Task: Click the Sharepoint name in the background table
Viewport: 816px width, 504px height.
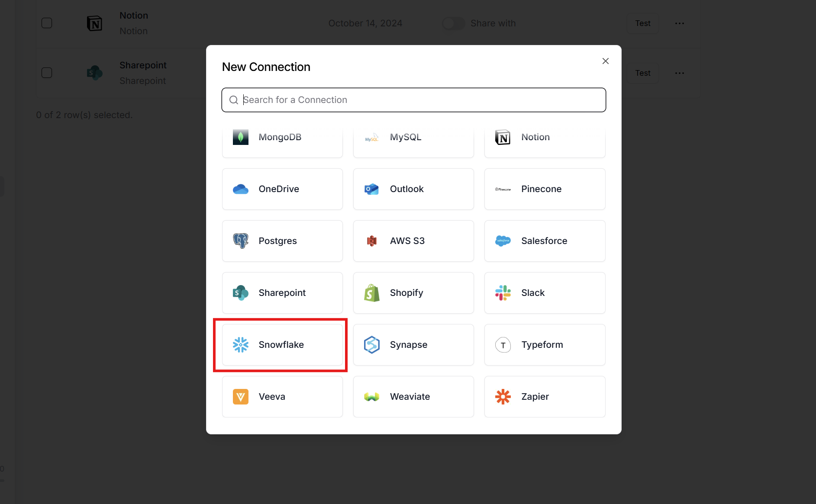Action: [x=143, y=65]
